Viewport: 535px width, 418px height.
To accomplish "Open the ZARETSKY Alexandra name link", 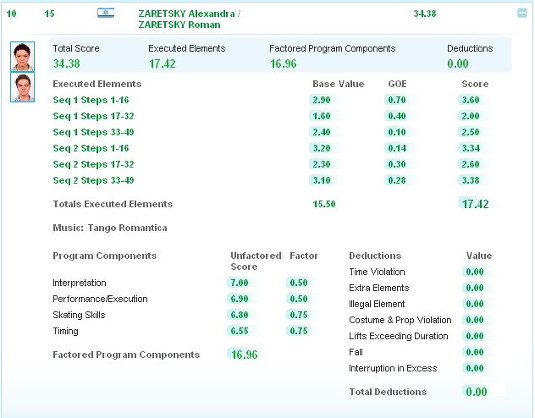I will (187, 14).
